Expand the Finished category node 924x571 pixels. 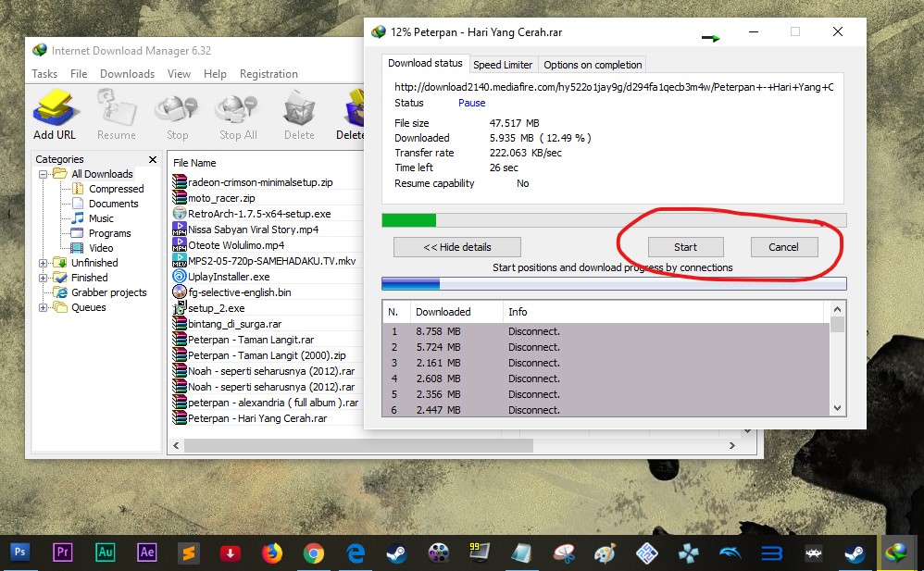pyautogui.click(x=43, y=278)
